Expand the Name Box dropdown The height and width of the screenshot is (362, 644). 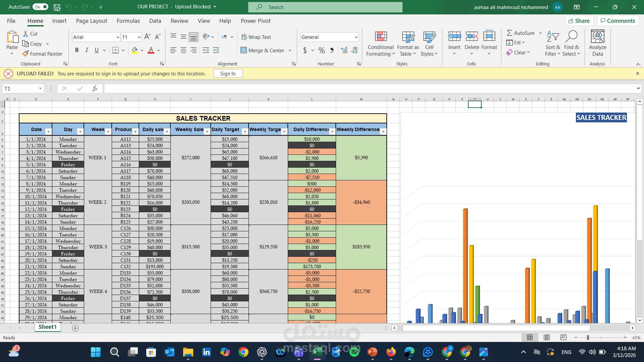[x=40, y=88]
